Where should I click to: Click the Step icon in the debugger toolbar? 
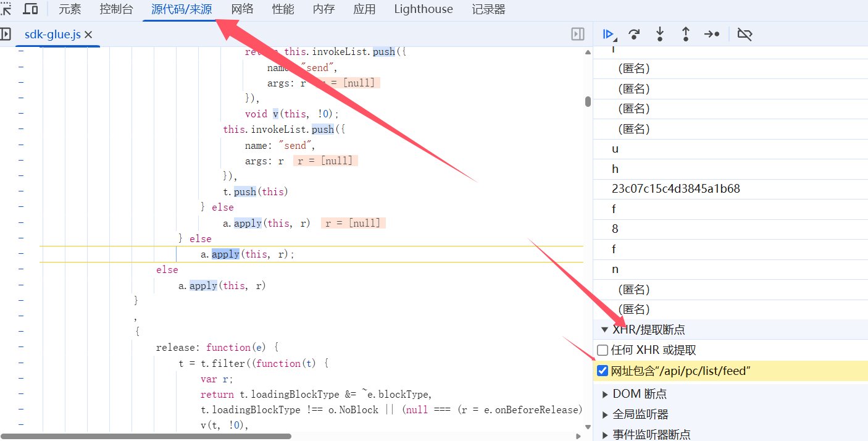click(x=712, y=35)
